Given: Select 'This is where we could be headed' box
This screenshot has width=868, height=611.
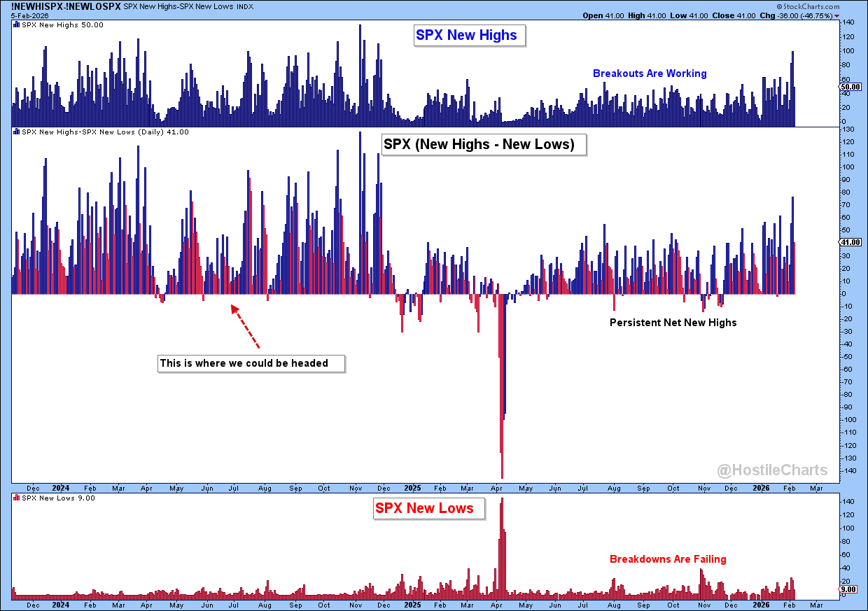Looking at the screenshot, I should [244, 363].
